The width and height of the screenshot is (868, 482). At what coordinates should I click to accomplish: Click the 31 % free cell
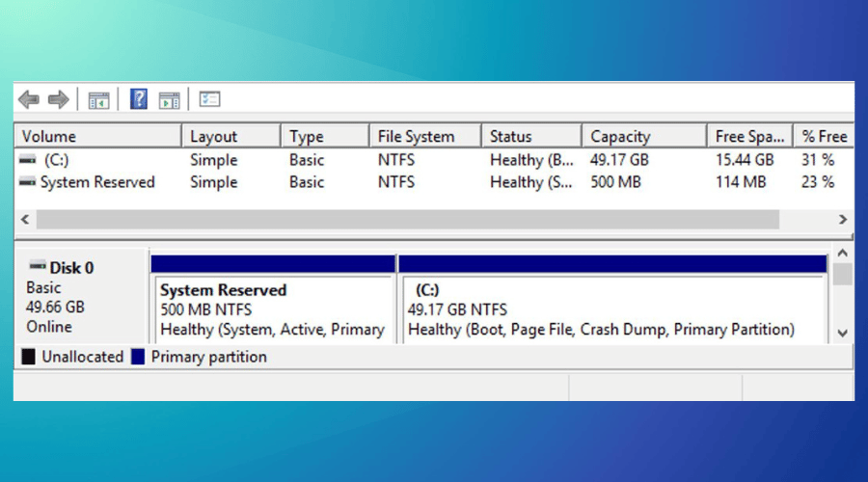(818, 160)
